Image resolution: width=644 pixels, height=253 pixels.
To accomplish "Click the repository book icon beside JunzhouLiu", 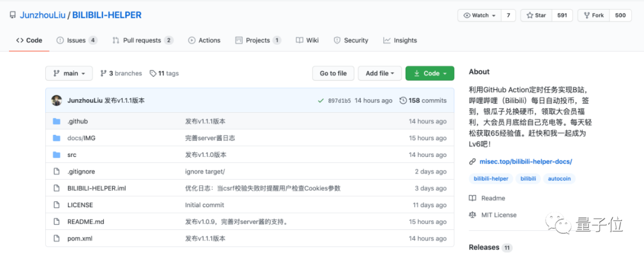I will tap(13, 16).
